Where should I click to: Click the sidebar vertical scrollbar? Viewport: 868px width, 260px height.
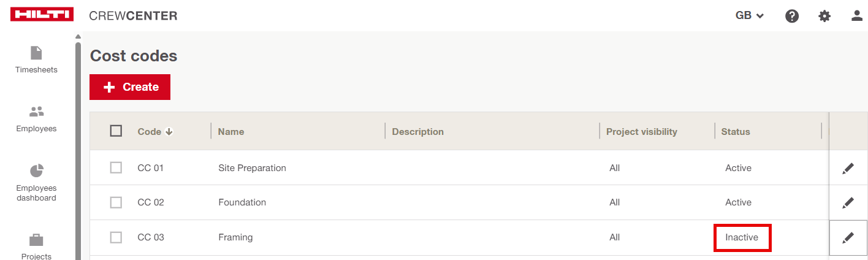78,147
